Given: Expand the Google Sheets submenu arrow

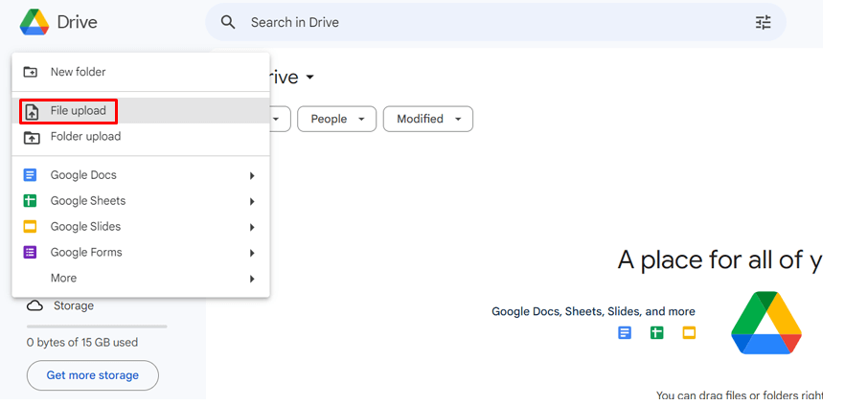Looking at the screenshot, I should coord(252,201).
